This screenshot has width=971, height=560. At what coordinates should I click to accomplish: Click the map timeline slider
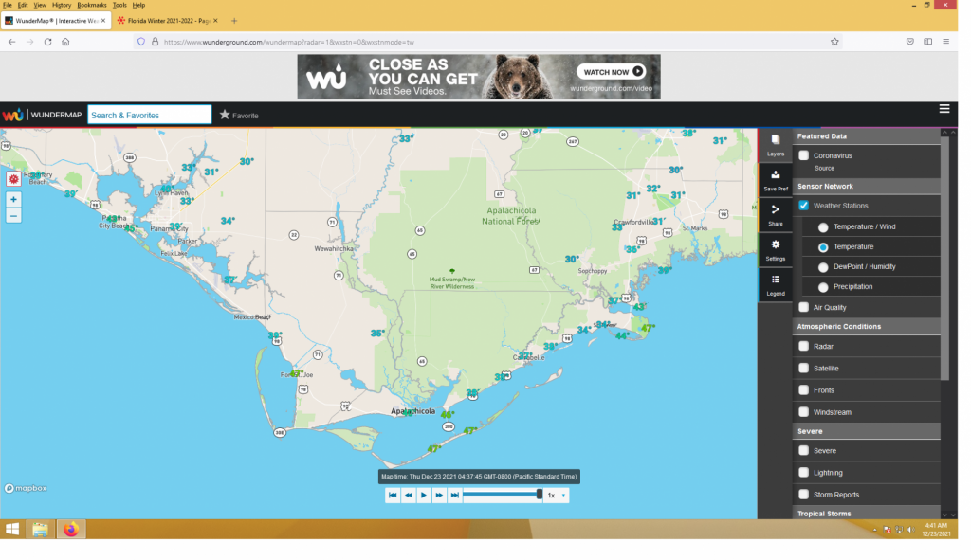click(503, 495)
